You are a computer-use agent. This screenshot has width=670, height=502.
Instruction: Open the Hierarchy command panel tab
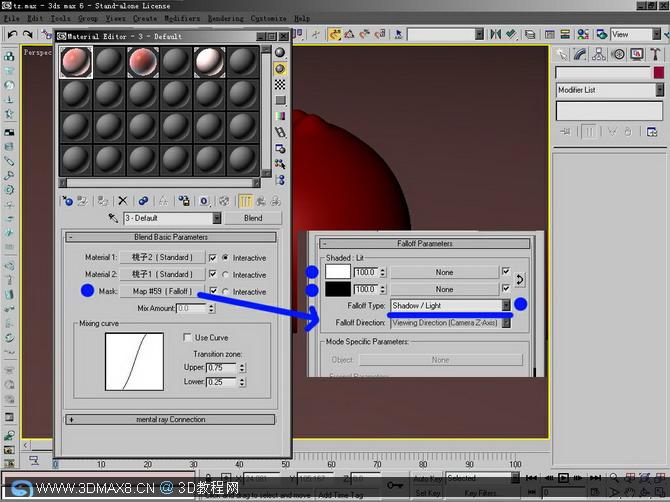[x=599, y=54]
